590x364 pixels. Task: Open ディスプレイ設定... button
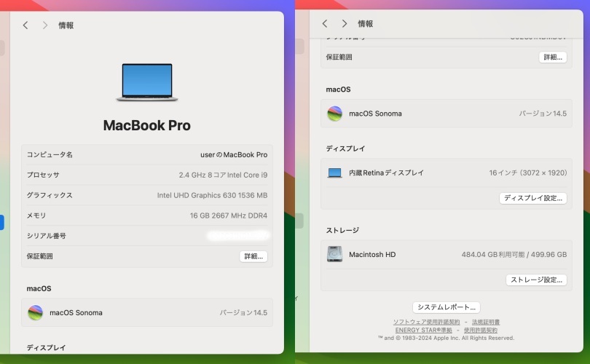pyautogui.click(x=532, y=198)
